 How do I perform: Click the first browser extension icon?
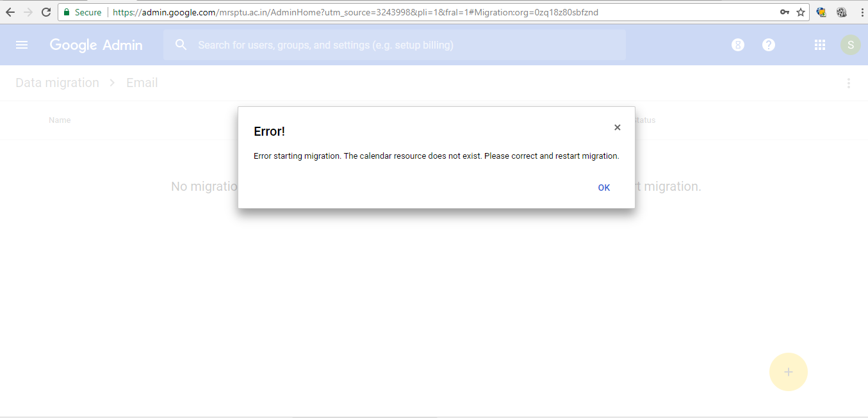(x=821, y=12)
